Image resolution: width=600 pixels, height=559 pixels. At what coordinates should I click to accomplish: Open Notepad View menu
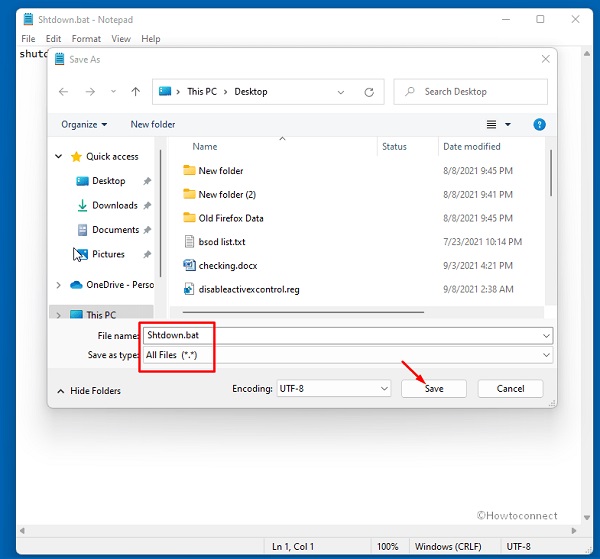click(x=121, y=39)
